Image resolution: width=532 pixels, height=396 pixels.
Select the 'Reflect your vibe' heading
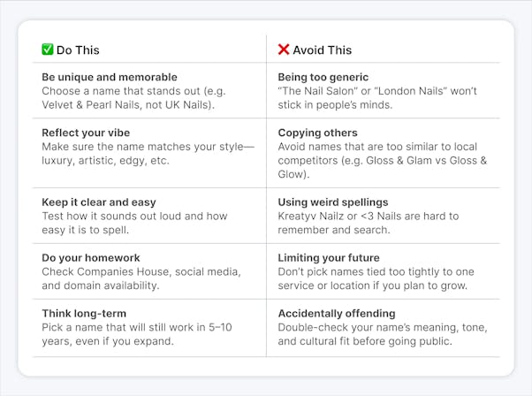coord(86,133)
